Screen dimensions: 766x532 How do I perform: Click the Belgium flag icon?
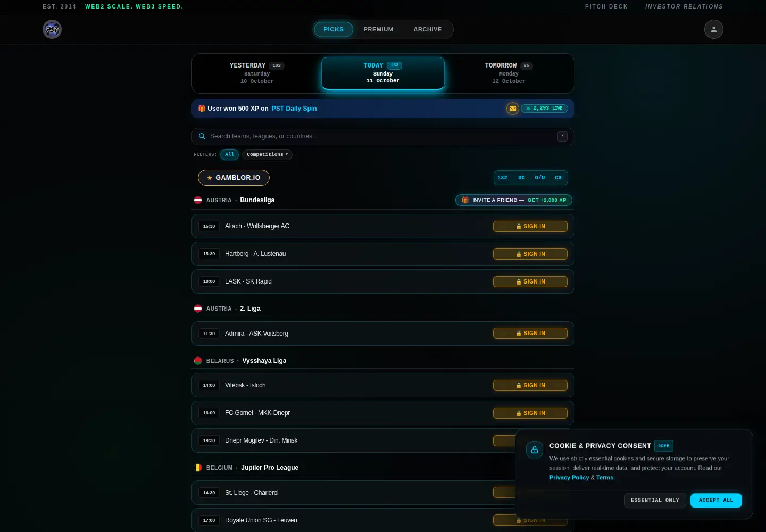(x=198, y=468)
